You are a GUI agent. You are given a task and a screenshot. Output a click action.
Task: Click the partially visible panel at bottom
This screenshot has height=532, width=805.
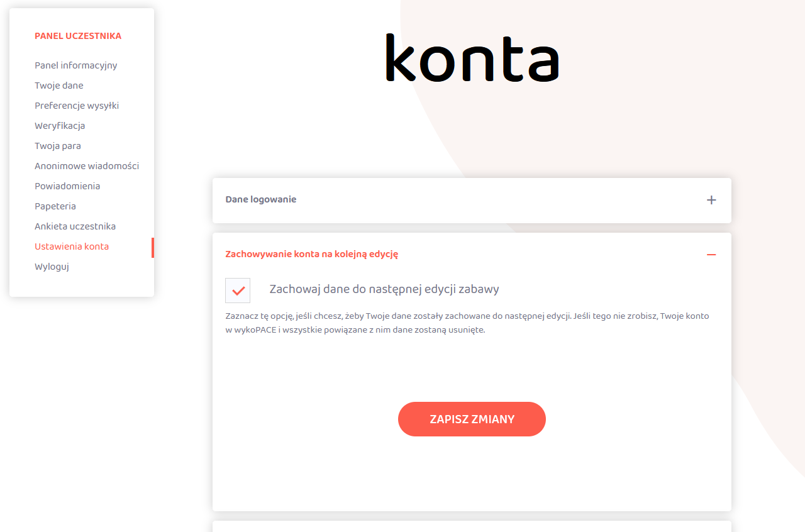pos(472,526)
